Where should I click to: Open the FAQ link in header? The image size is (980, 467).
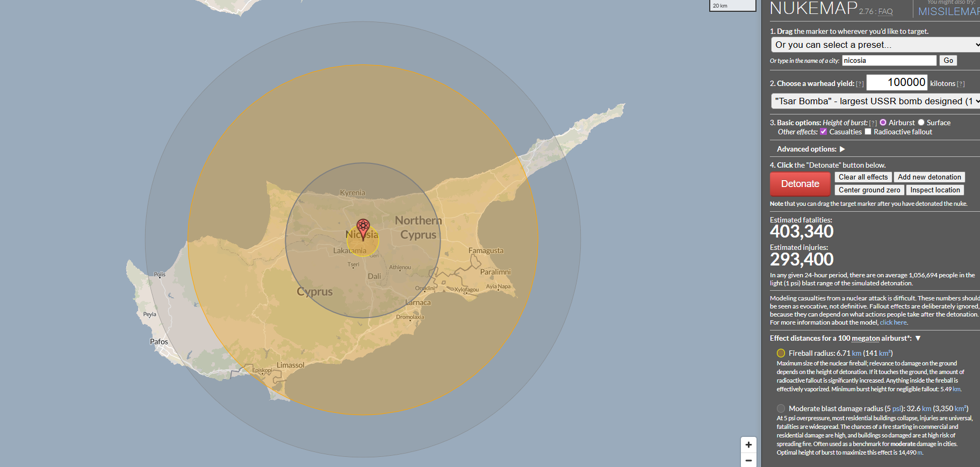point(885,11)
